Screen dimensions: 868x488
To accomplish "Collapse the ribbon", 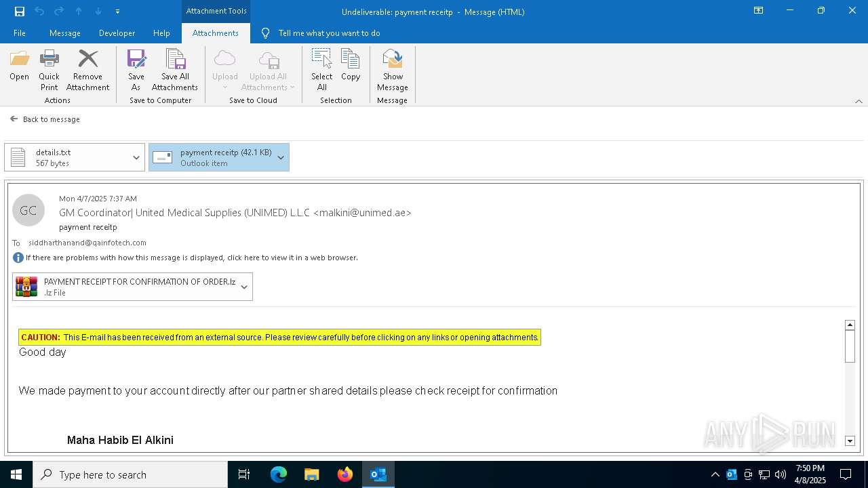I will pos(859,101).
